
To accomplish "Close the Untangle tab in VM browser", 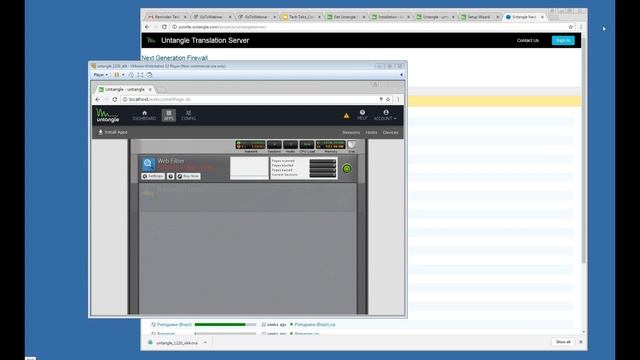I will (x=150, y=89).
